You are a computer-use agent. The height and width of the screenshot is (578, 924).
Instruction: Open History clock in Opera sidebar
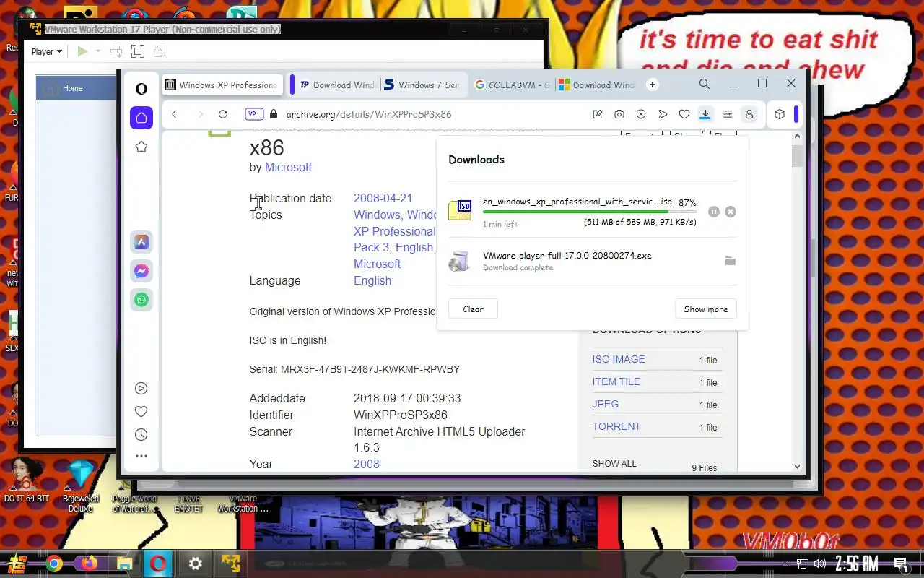[x=141, y=434]
